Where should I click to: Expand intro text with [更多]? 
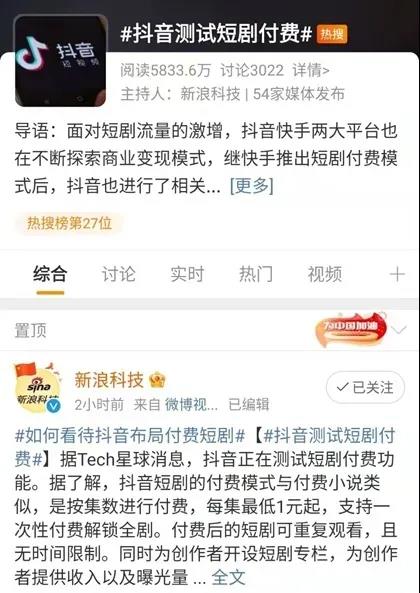coord(252,185)
